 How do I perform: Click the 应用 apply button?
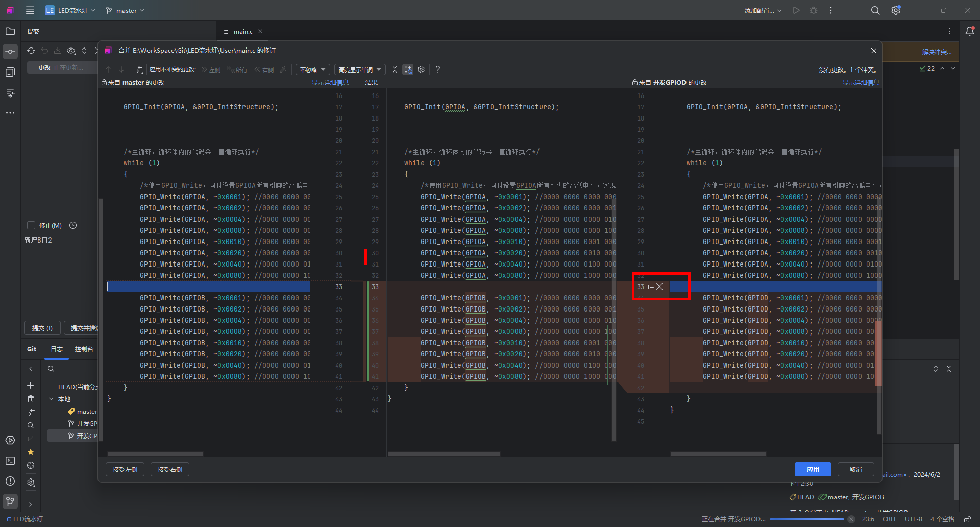[x=813, y=469]
